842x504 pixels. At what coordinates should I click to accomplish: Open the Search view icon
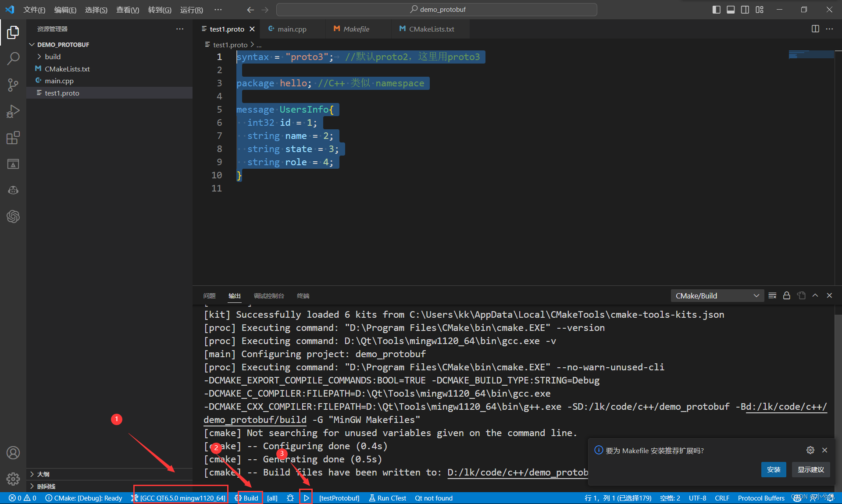(x=13, y=58)
